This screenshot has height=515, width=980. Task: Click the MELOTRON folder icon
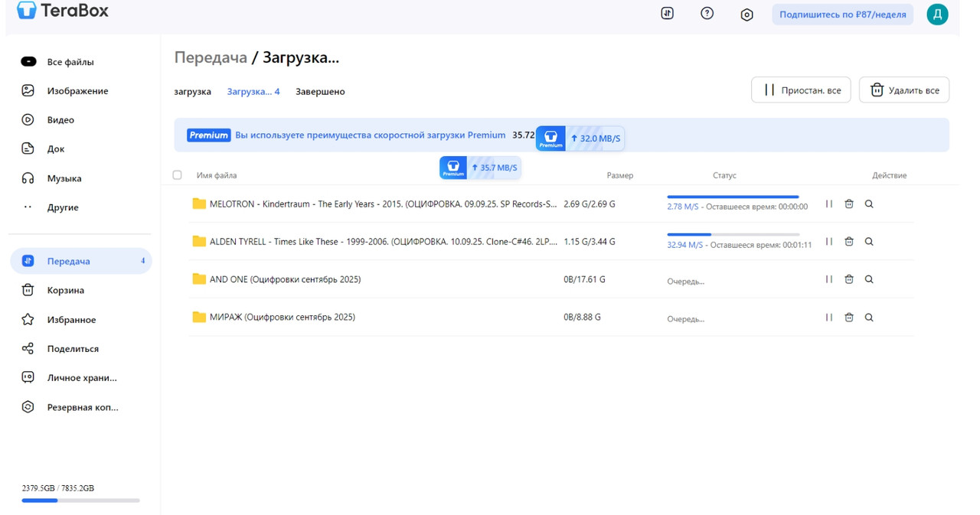pyautogui.click(x=199, y=204)
